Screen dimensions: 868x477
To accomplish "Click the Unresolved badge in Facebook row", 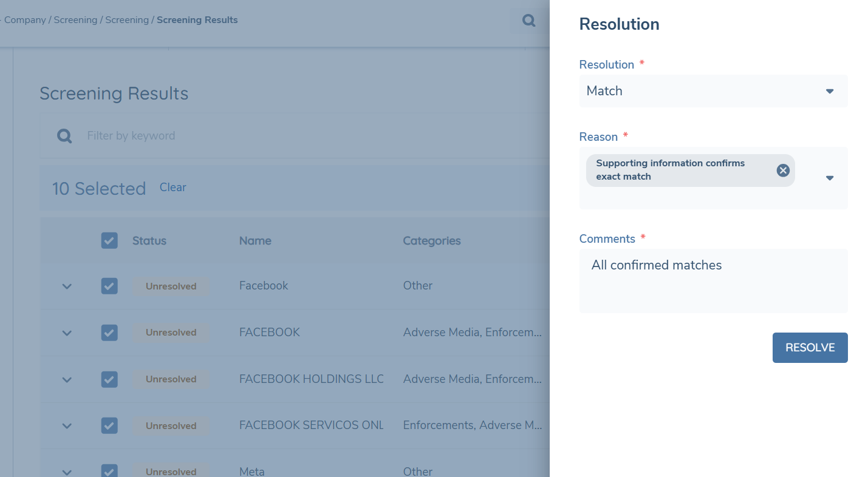I will (x=171, y=286).
